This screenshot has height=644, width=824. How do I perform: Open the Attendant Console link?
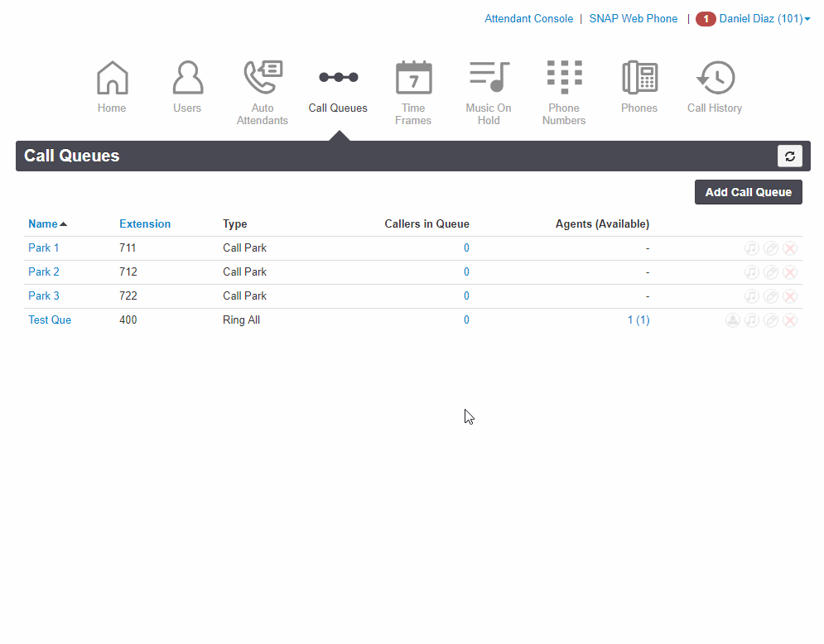click(528, 19)
